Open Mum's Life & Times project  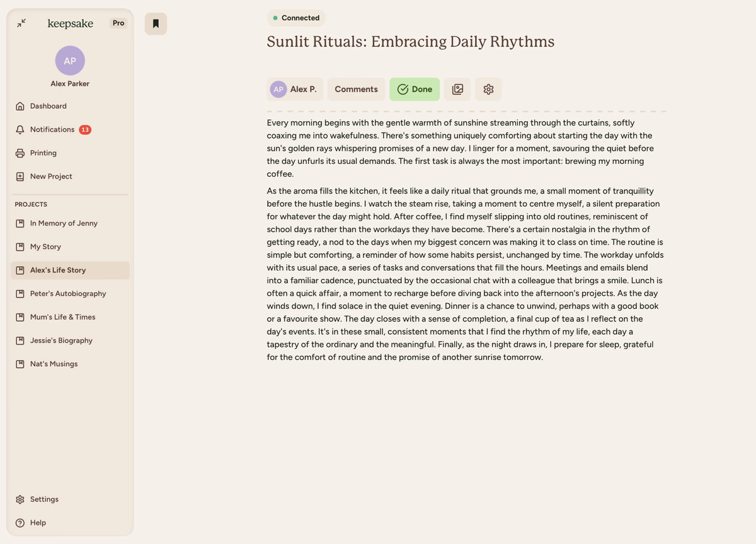tap(62, 317)
